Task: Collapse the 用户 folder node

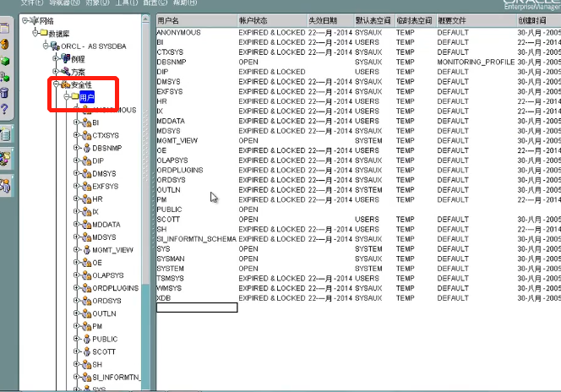Action: pos(66,96)
